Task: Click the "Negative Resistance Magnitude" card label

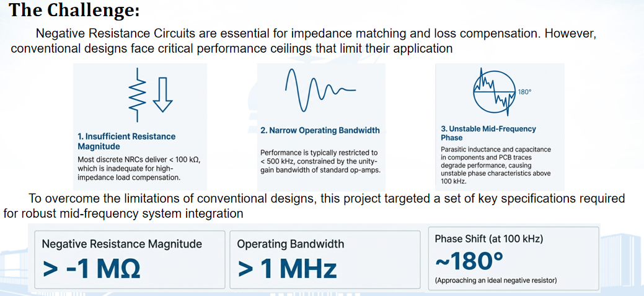Action: tap(122, 244)
